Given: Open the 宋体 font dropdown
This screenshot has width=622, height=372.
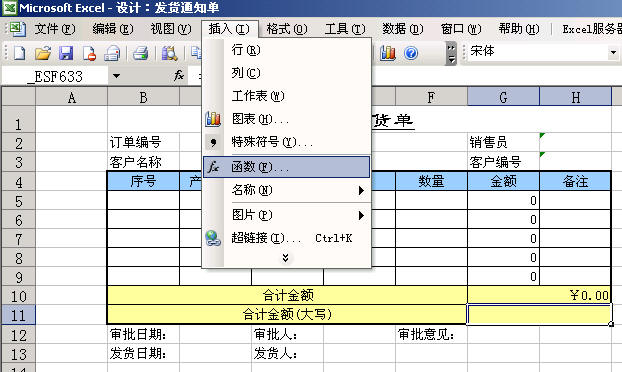Looking at the screenshot, I should (x=613, y=52).
